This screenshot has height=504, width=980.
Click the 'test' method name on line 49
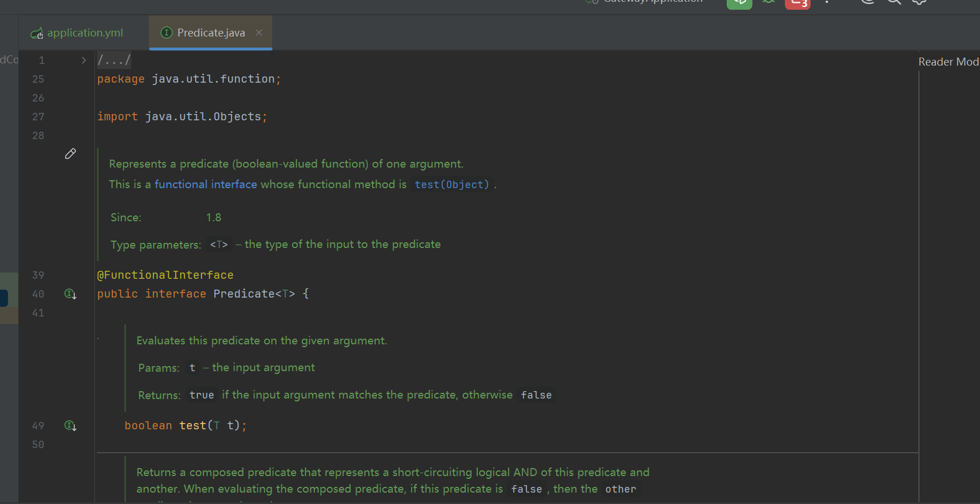pos(193,425)
